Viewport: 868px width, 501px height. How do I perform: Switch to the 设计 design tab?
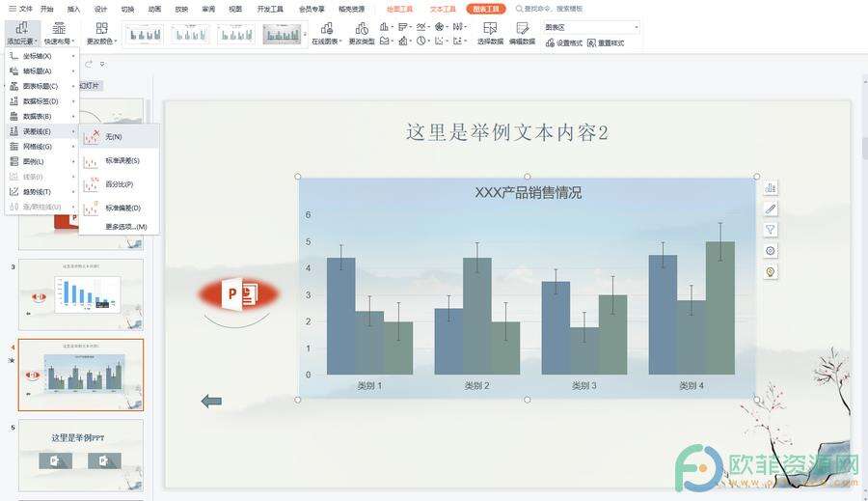100,9
